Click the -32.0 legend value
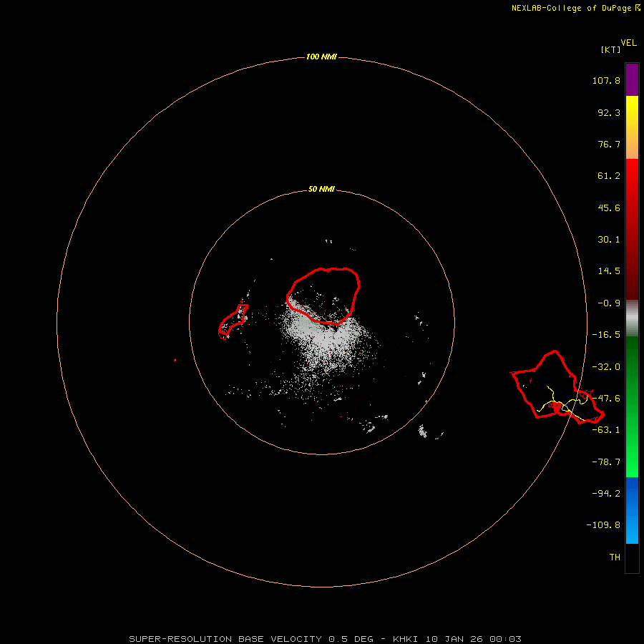The height and width of the screenshot is (644, 644). (606, 367)
